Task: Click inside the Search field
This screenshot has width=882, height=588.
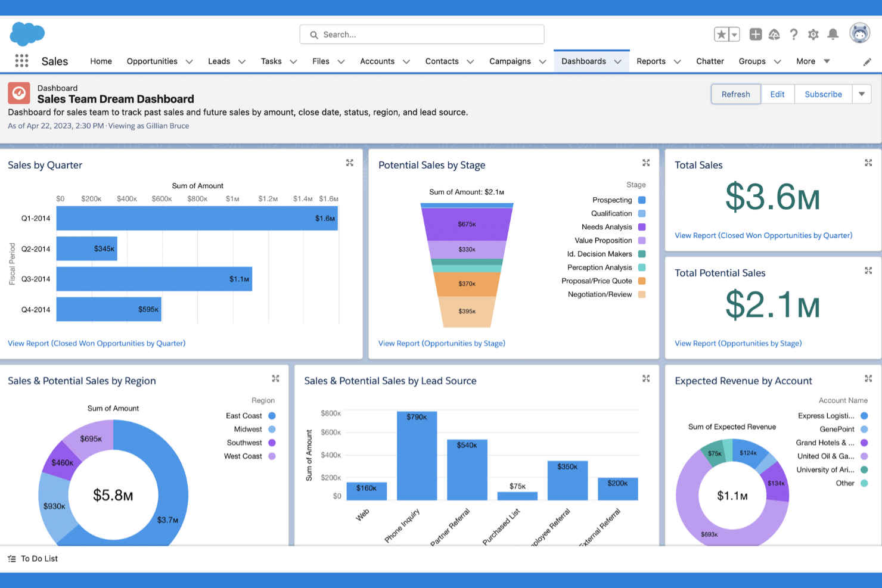Action: click(x=421, y=35)
